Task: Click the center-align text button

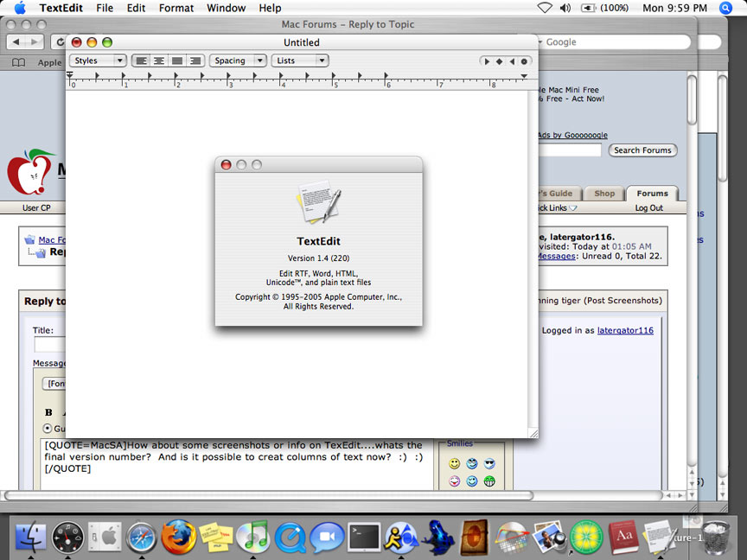Action: tap(159, 61)
